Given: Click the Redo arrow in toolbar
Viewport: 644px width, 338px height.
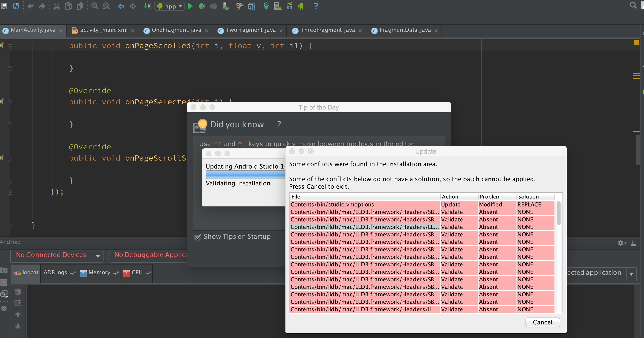Looking at the screenshot, I should click(x=42, y=6).
